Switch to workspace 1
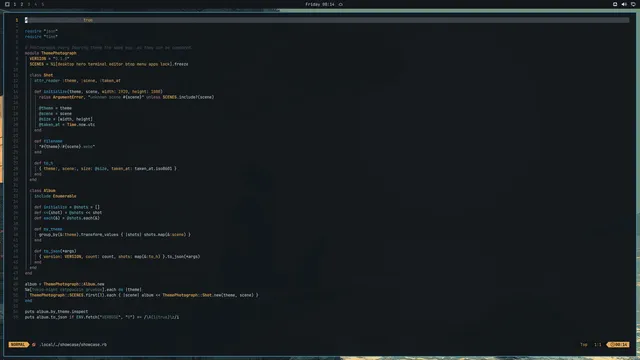640x360 pixels. click(x=15, y=4)
